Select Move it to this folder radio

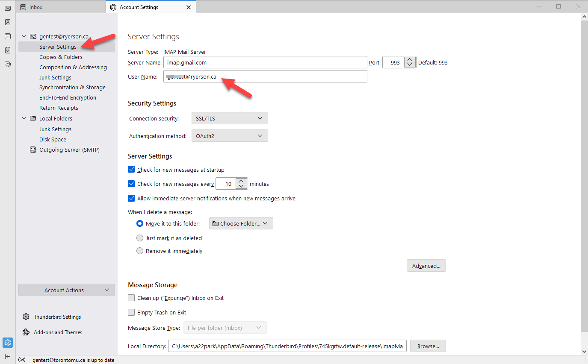point(140,223)
